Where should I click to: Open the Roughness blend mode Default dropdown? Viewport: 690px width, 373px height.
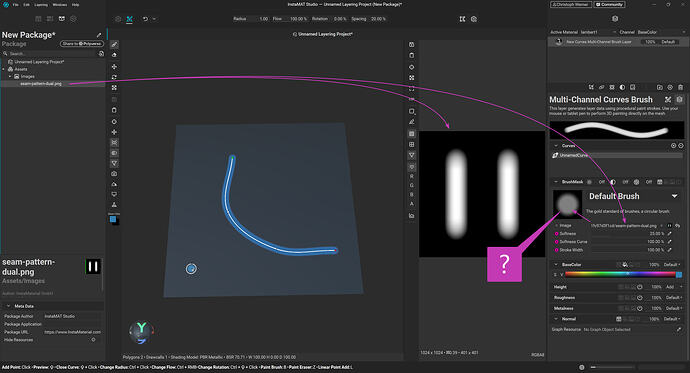click(674, 297)
